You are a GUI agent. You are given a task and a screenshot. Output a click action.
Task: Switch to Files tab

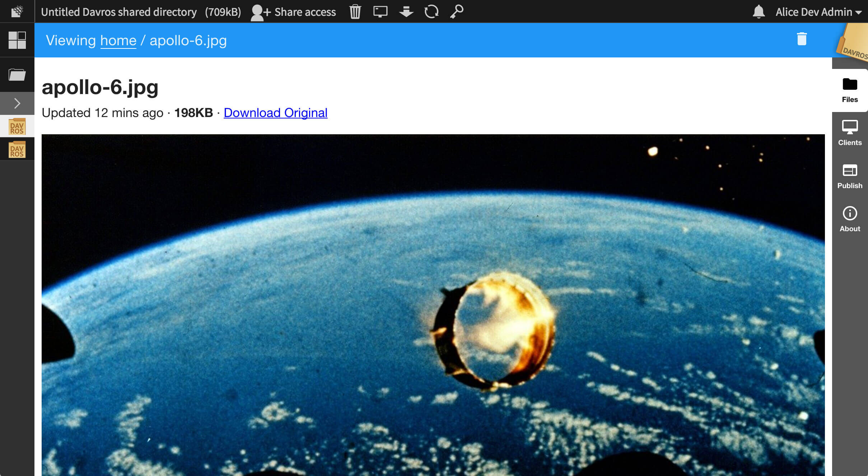850,90
